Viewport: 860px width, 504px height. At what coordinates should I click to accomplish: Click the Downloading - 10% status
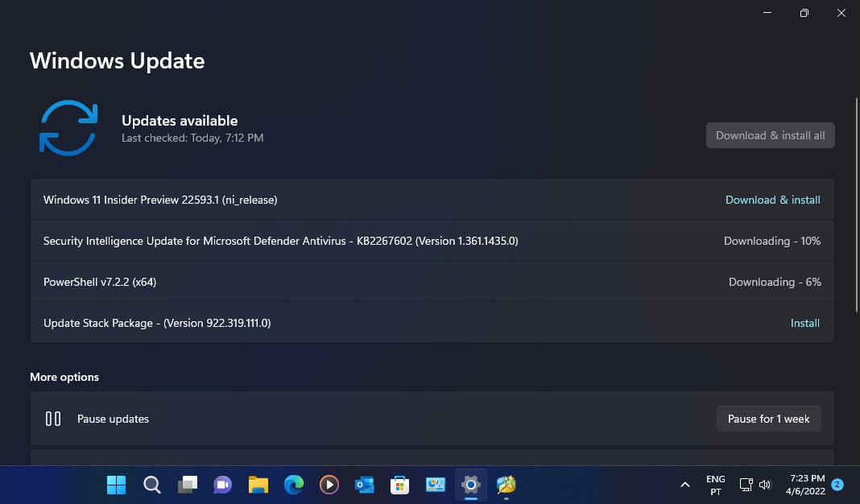(771, 242)
